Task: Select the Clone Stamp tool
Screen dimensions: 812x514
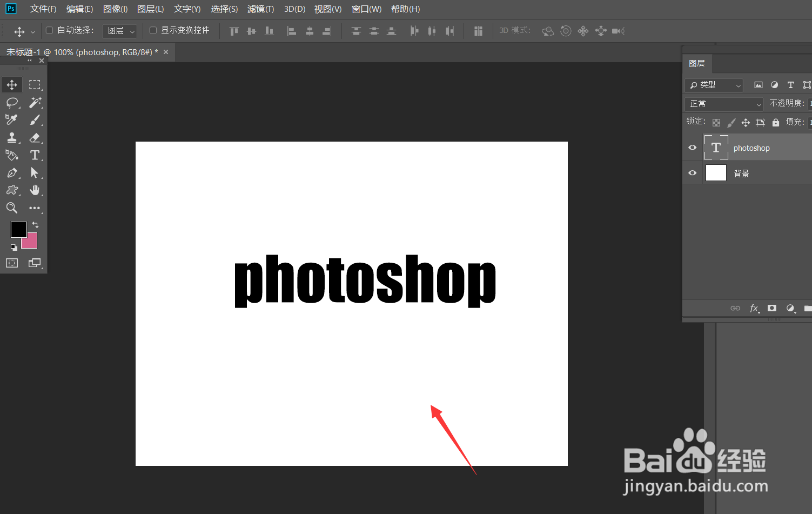Action: 12,137
